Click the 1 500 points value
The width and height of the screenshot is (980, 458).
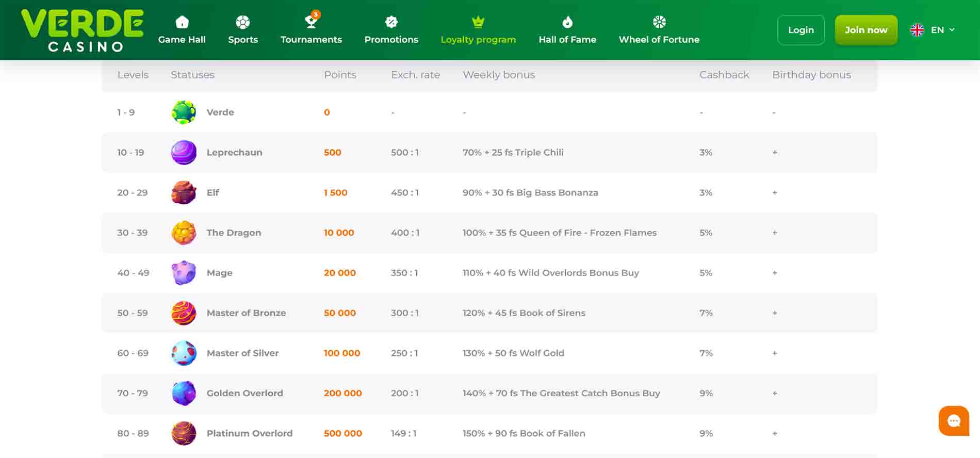[x=335, y=193]
